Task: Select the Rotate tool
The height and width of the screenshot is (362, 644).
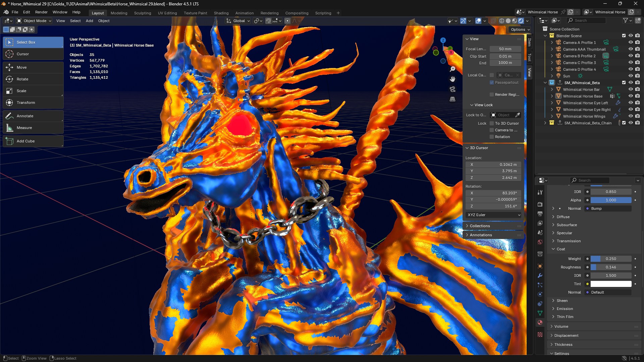Action: (22, 79)
